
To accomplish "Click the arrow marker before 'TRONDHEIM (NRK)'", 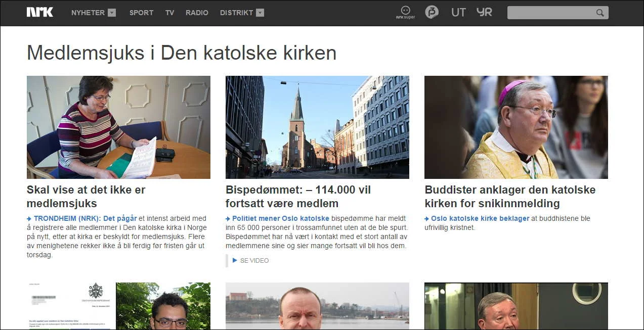I will tap(30, 218).
